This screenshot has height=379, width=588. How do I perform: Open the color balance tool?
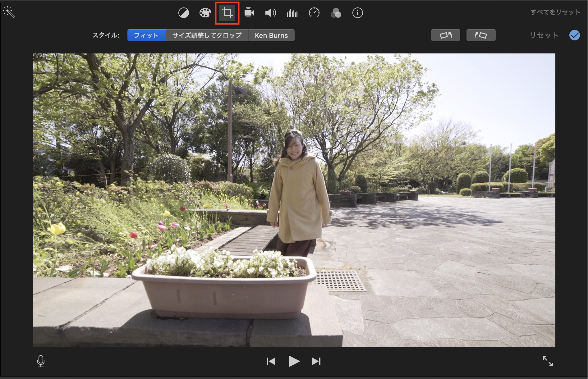click(184, 13)
